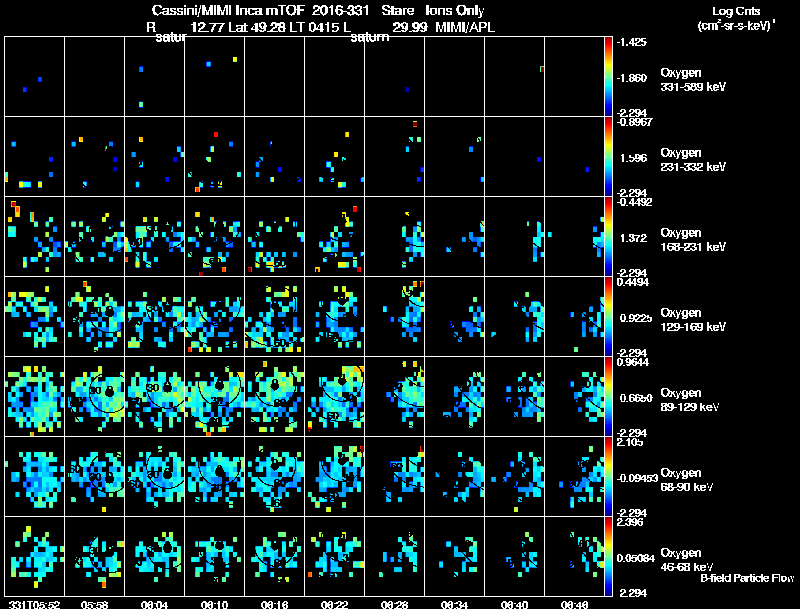Click the '2016-331' date in title

tap(340, 11)
